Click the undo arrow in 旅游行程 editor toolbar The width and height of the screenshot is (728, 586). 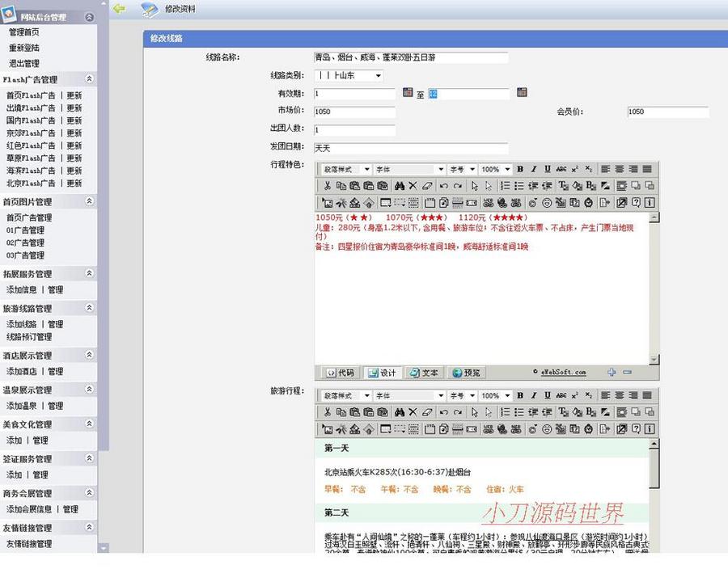point(444,412)
